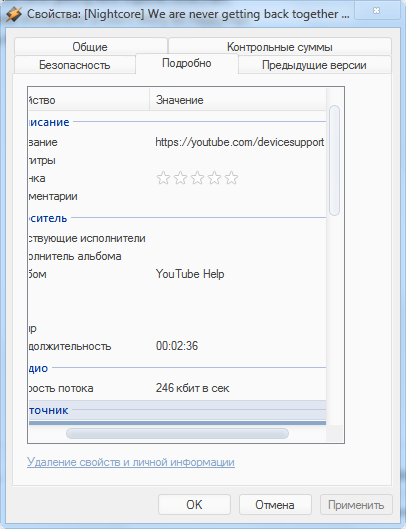406x529 pixels.
Task: Set rating to fifth star
Action: pyautogui.click(x=232, y=178)
